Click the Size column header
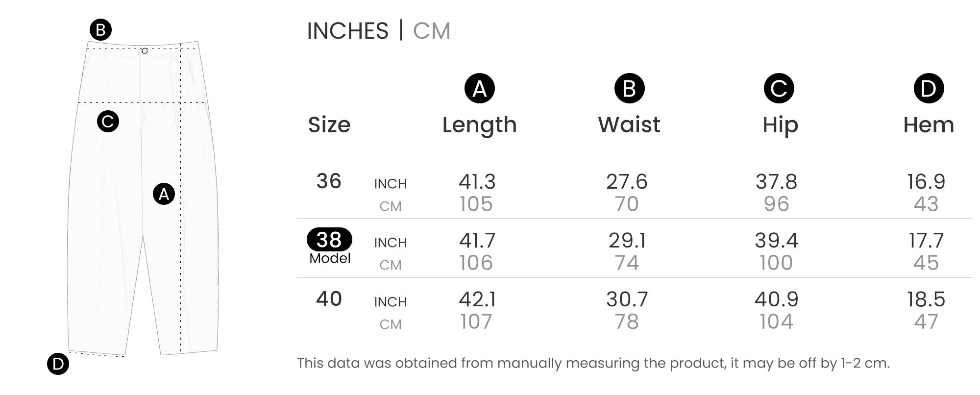This screenshot has width=980, height=395. pos(329,125)
